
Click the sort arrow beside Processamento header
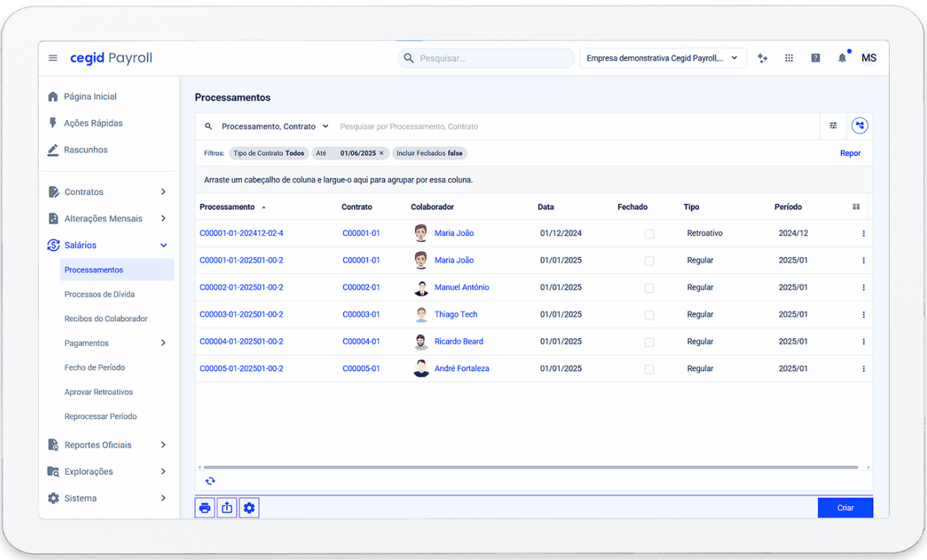click(x=263, y=207)
